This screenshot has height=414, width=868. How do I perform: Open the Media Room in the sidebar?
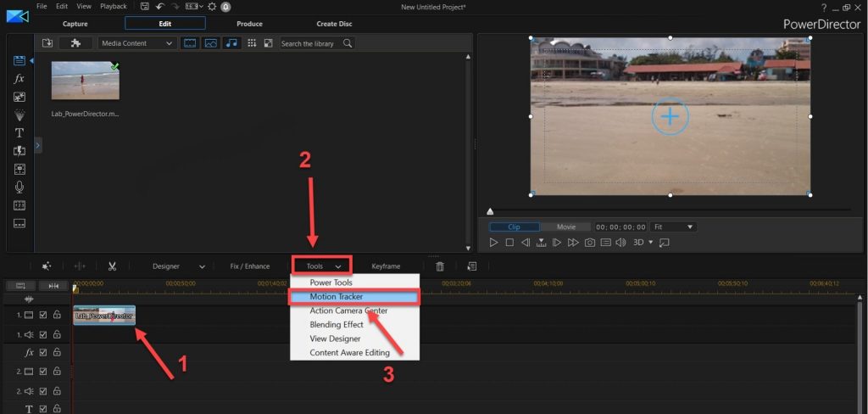(x=19, y=60)
